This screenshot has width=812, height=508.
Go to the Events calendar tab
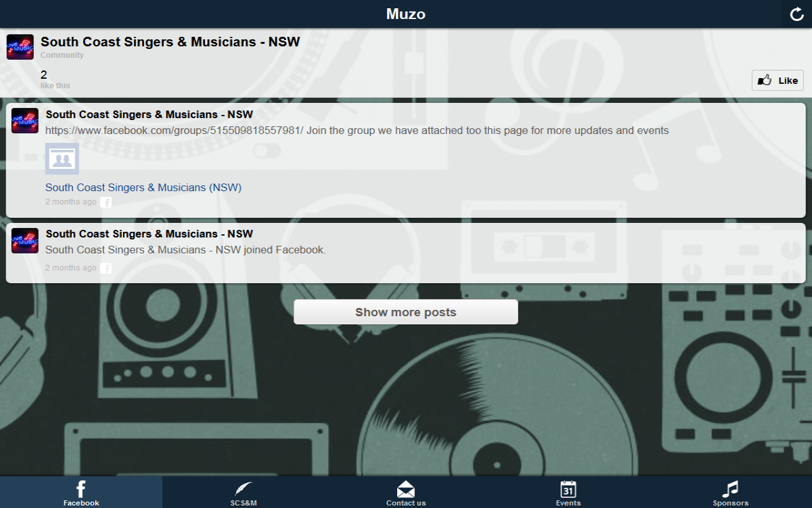568,492
